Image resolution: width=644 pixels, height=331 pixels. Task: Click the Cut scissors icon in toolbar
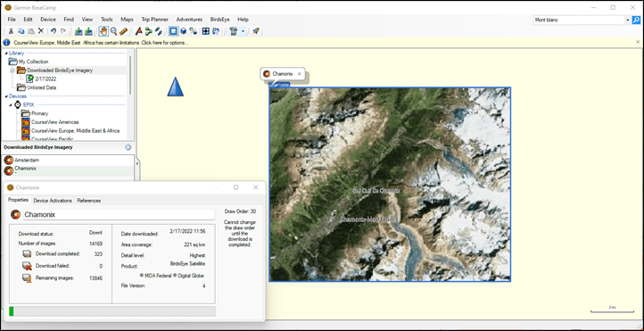[x=11, y=31]
